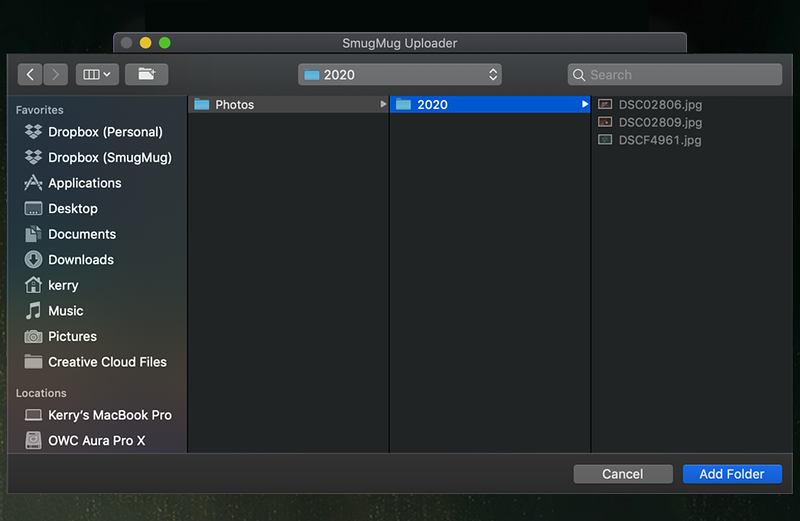Open the column view options dropdown
Image resolution: width=800 pixels, height=521 pixels.
(x=97, y=75)
